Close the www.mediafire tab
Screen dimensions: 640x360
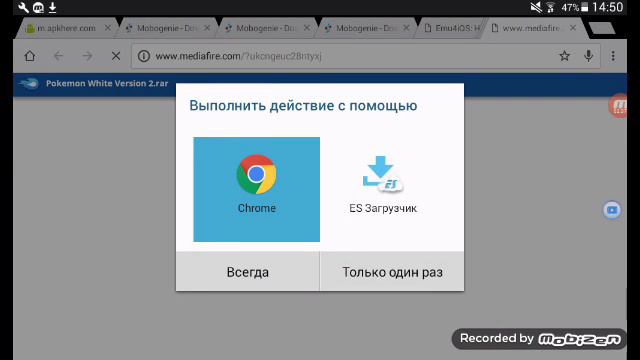coord(573,28)
